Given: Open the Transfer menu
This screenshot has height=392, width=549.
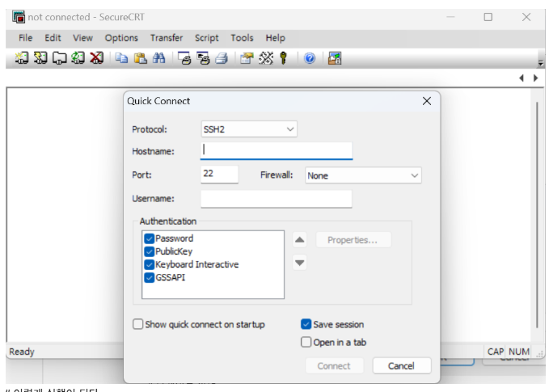Looking at the screenshot, I should (x=167, y=38).
